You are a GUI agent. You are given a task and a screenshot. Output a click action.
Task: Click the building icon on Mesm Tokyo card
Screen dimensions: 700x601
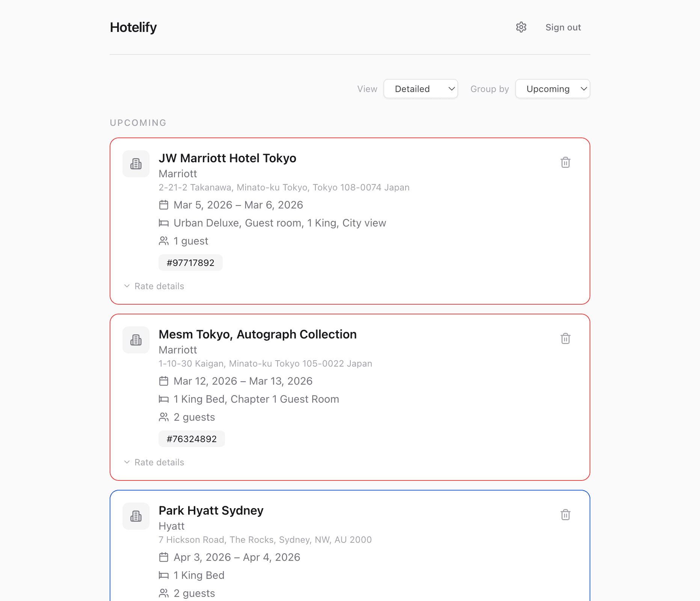136,340
